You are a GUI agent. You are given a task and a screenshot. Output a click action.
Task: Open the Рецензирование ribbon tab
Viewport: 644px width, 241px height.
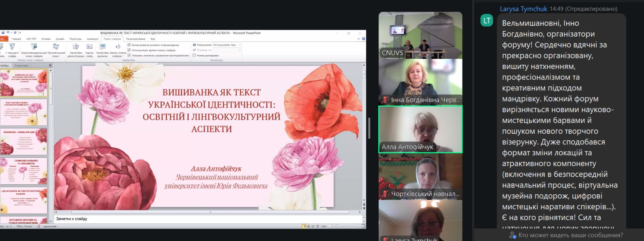136,39
